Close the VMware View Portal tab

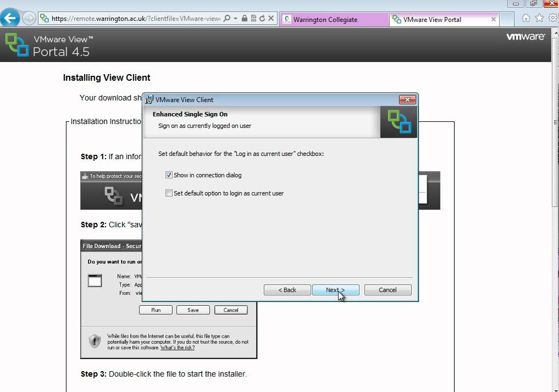pyautogui.click(x=494, y=19)
